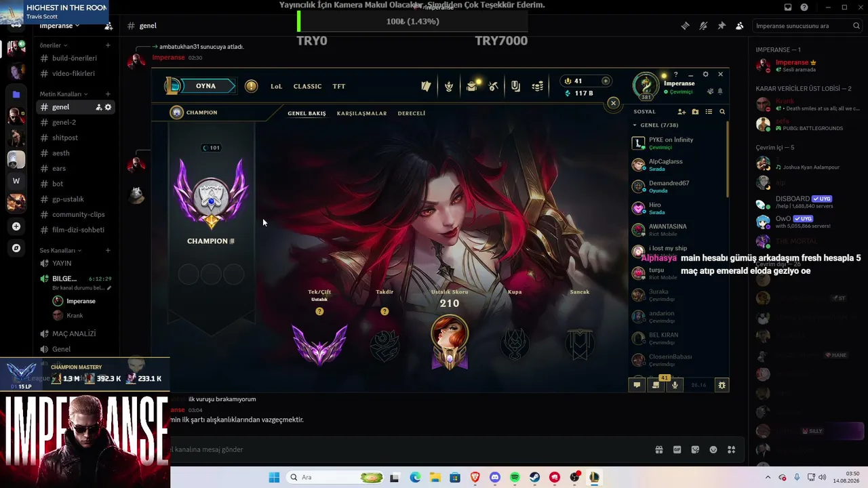868x488 pixels.
Task: Open the Loot chest icon
Action: coord(471,86)
